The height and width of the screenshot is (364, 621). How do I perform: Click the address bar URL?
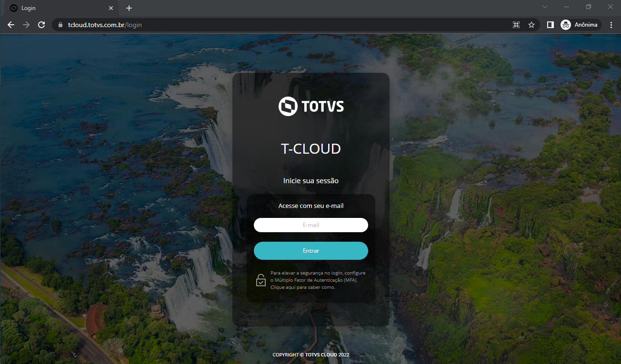(105, 25)
